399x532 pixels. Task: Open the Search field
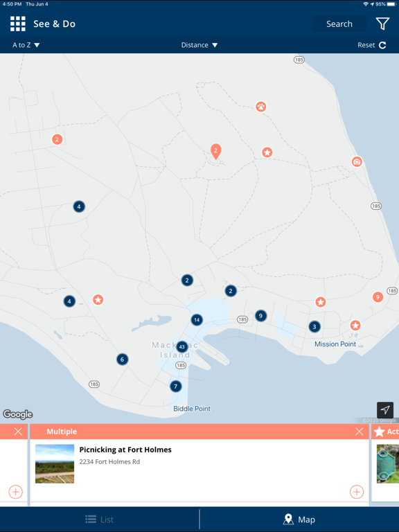coord(339,24)
